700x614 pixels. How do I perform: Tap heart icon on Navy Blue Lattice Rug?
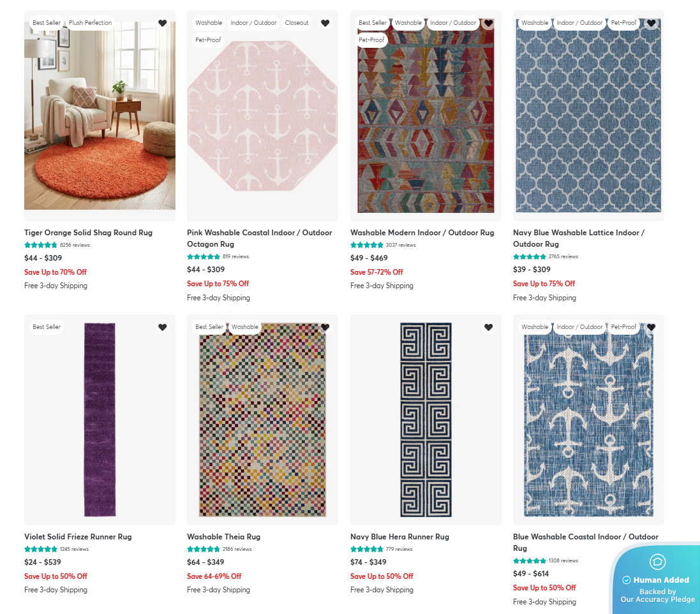click(x=651, y=23)
